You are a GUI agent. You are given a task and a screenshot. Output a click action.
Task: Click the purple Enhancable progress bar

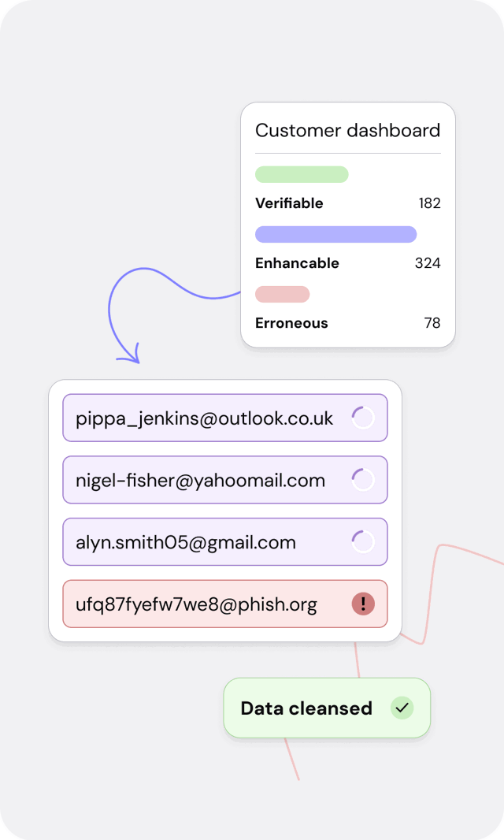[x=335, y=234]
